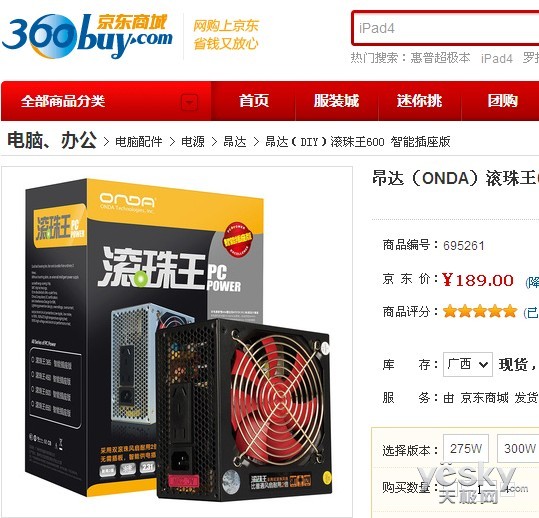539x518 pixels.
Task: Open the 服装城 menu item
Action: [336, 101]
